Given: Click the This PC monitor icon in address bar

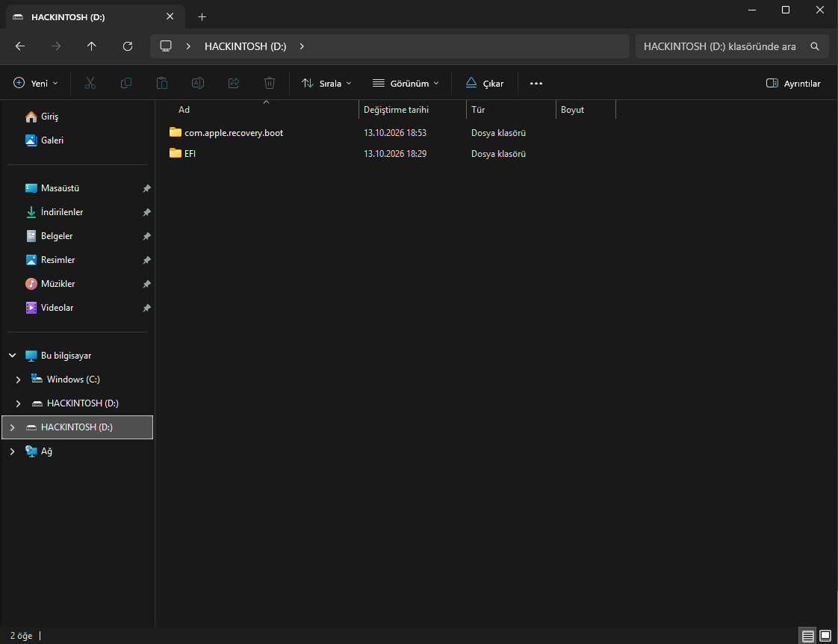Looking at the screenshot, I should (x=167, y=46).
